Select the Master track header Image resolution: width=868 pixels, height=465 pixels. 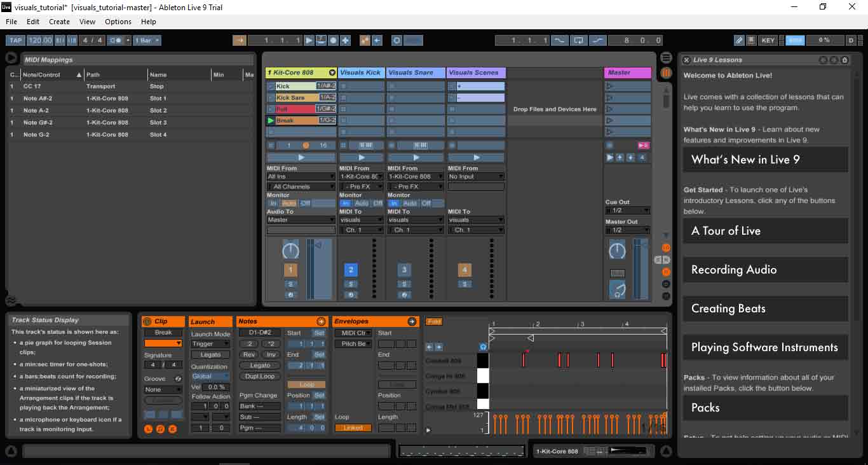[628, 73]
